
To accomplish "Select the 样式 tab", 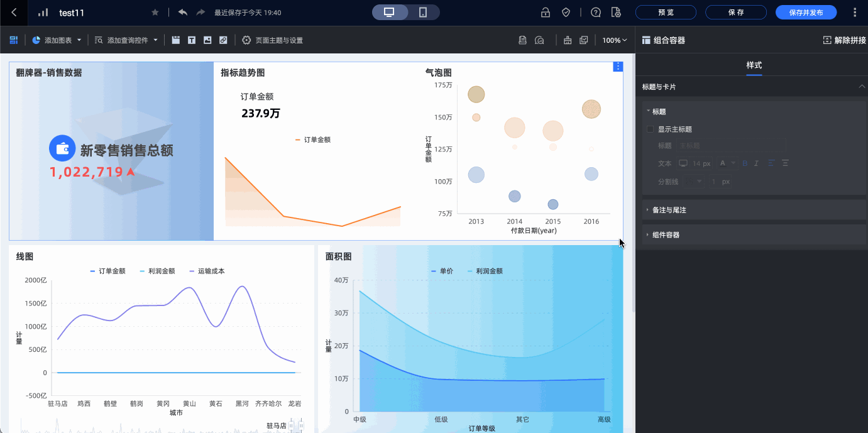I will [754, 65].
